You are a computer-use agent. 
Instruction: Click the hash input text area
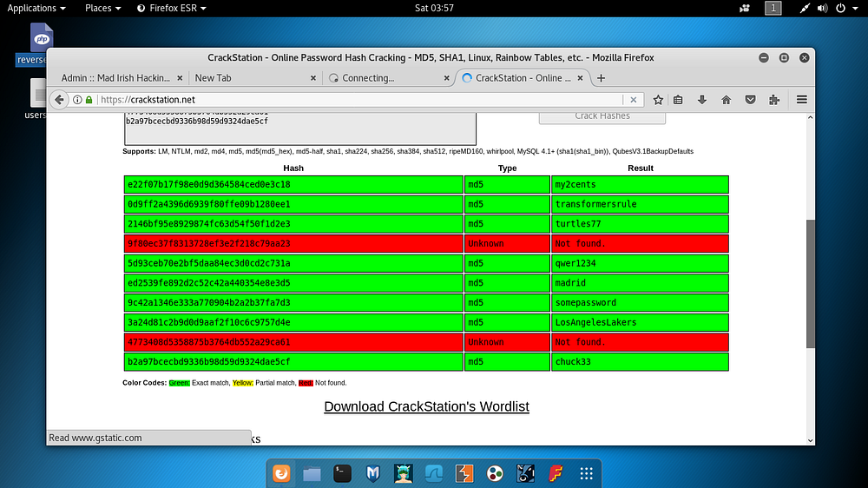pos(300,129)
